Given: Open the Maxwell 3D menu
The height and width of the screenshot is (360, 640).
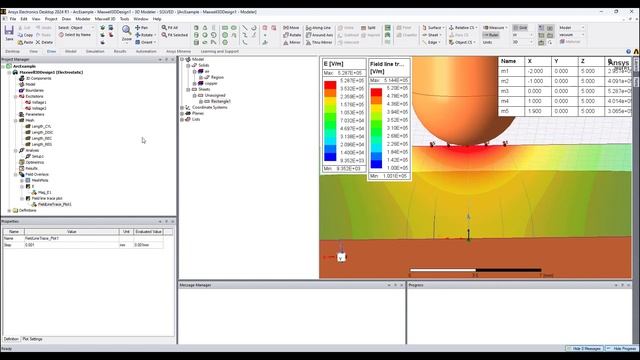Looking at the screenshot, I should [105, 19].
